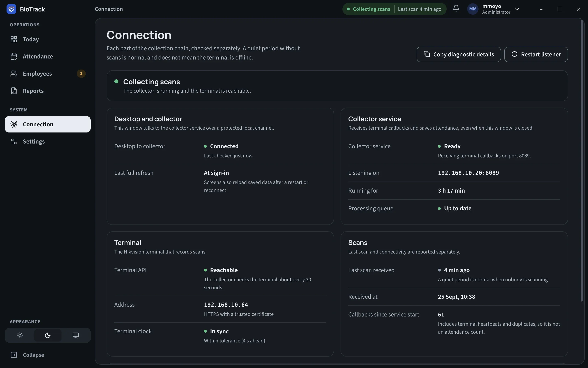Select system theme monitor icon

76,335
